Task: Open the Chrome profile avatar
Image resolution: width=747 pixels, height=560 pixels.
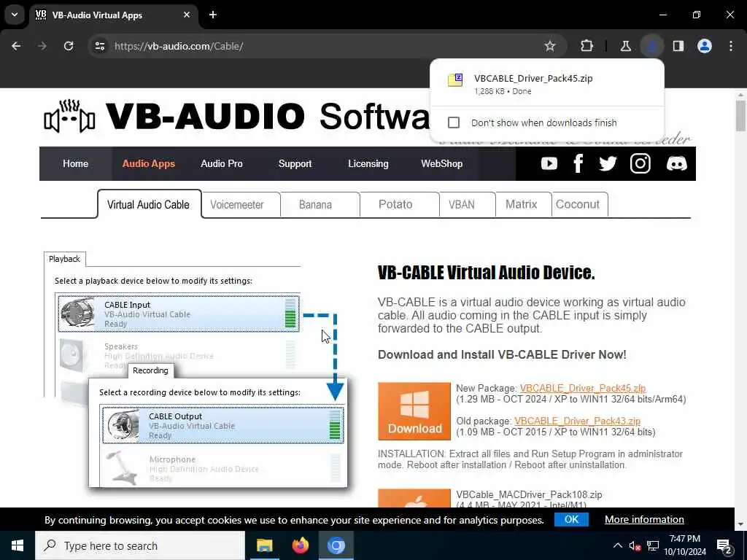Action: click(x=704, y=46)
